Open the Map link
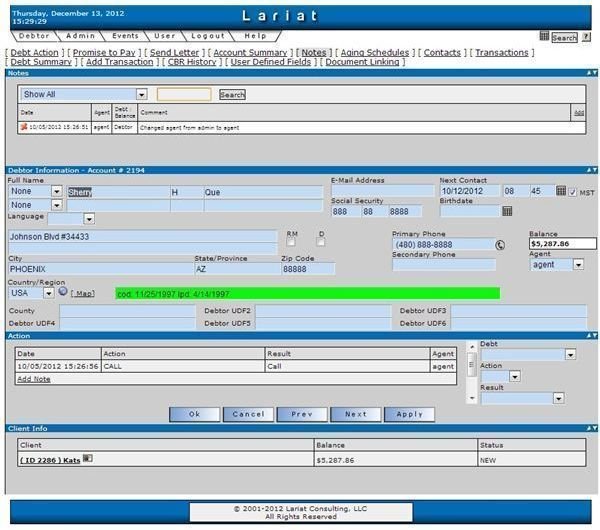Image resolution: width=600 pixels, height=530 pixels. pos(84,293)
